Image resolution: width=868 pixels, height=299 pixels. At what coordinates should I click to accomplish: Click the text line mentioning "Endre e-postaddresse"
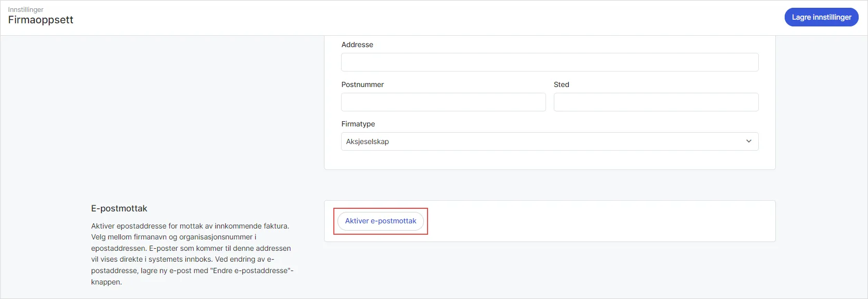(192, 270)
